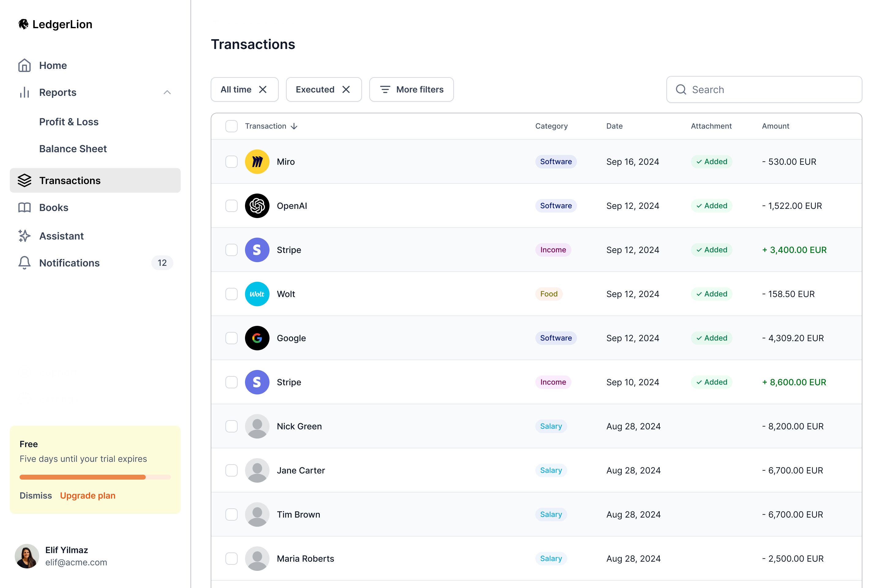Click the OpenAI transaction logo

click(x=257, y=205)
